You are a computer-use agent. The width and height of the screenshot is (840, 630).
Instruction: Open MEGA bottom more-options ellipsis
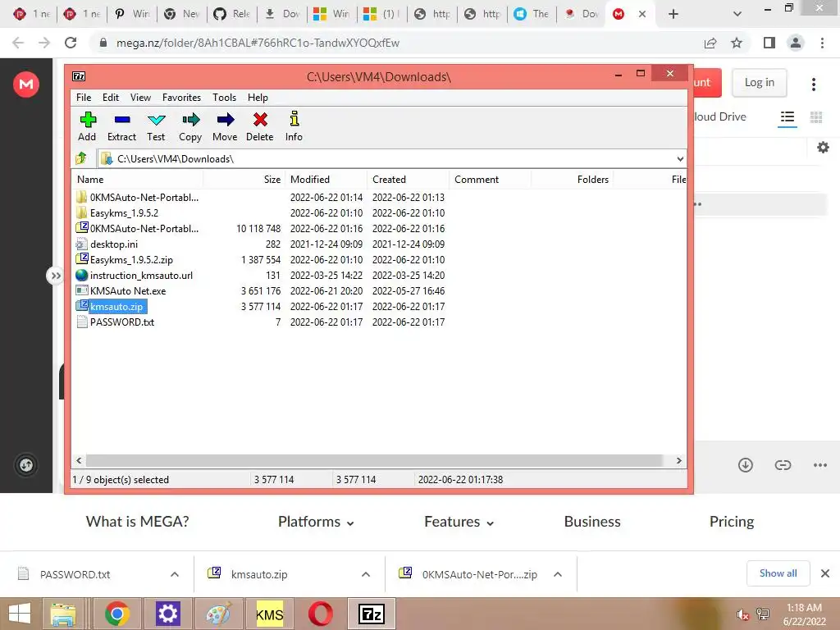pos(820,465)
